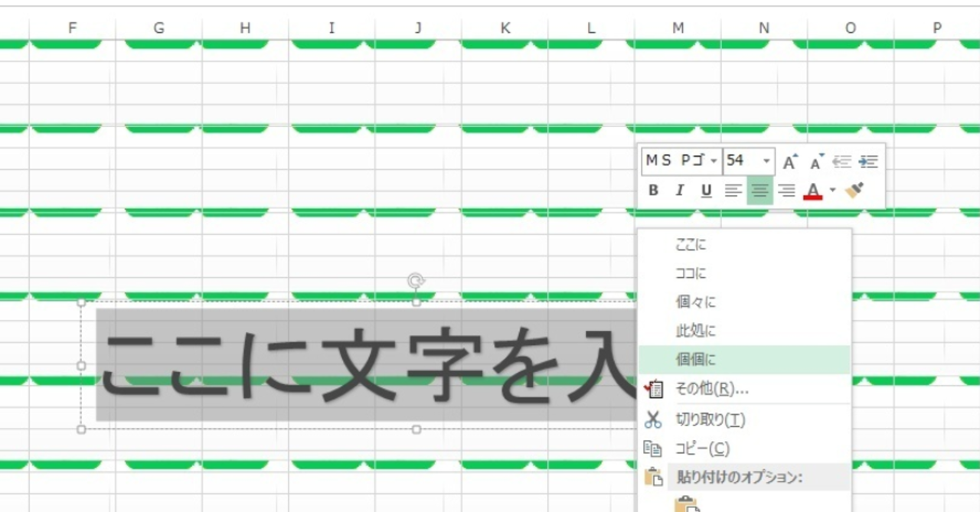The height and width of the screenshot is (512, 980).
Task: Select column H header
Action: tap(245, 28)
